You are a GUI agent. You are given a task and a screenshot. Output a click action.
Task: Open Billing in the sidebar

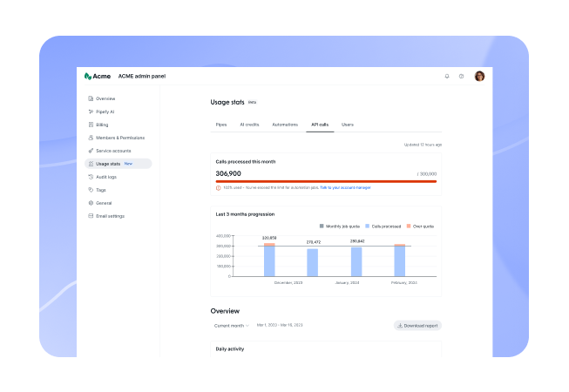point(102,125)
